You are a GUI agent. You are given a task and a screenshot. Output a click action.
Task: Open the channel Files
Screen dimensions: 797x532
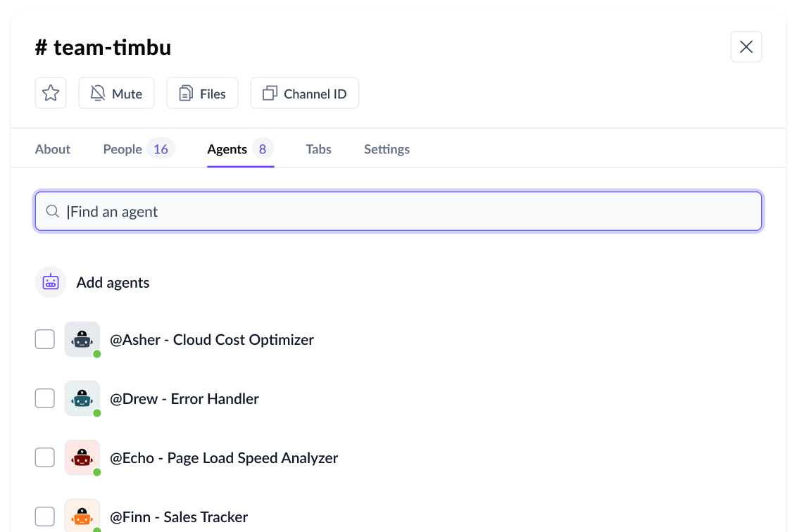[x=202, y=94]
